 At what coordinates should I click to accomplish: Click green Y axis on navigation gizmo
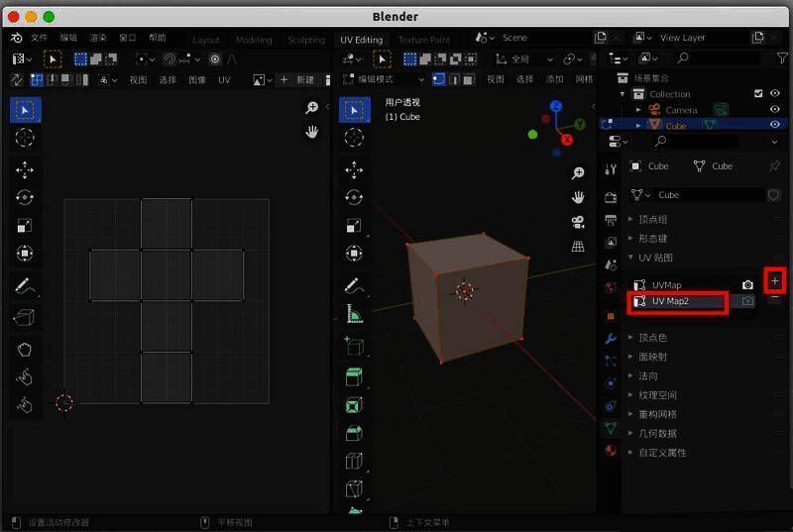coord(580,124)
